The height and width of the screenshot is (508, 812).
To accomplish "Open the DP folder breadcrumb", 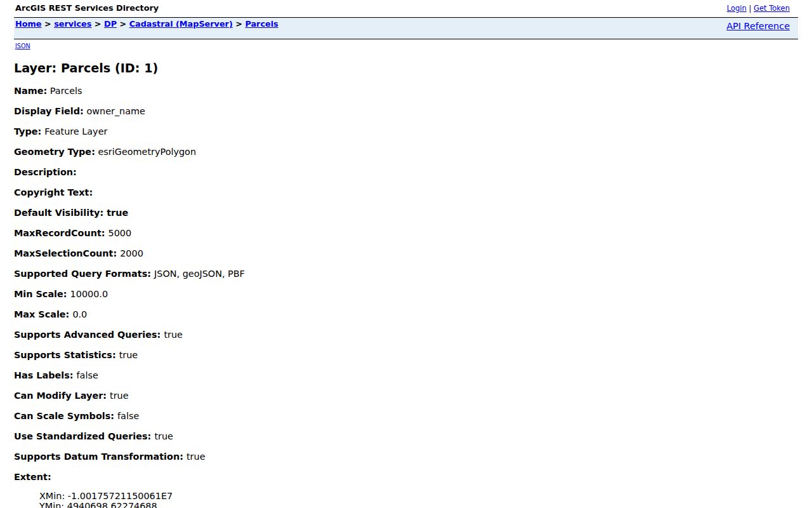I will [110, 24].
